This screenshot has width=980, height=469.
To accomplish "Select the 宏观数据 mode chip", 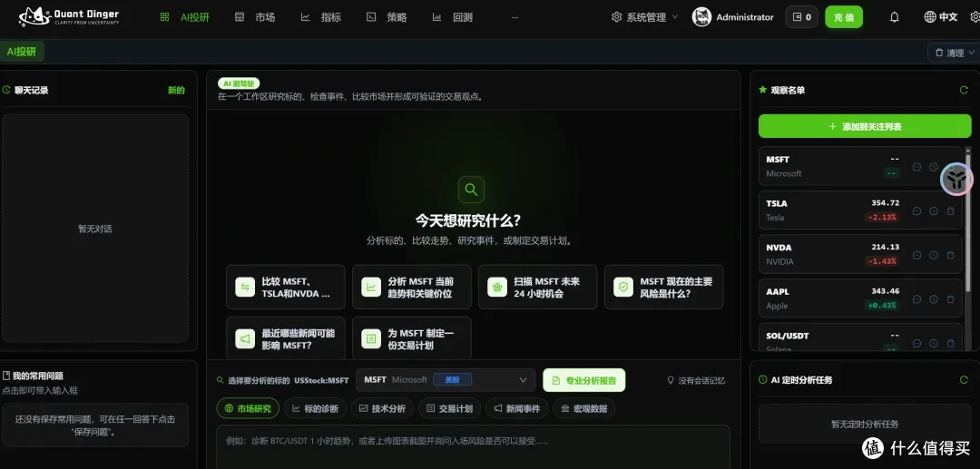I will click(x=583, y=408).
